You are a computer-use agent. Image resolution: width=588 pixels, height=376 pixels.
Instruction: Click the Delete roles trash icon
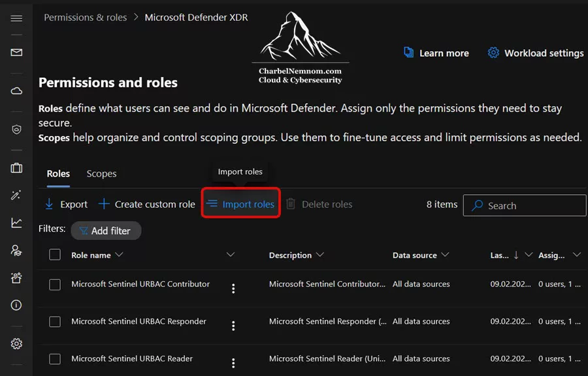291,204
